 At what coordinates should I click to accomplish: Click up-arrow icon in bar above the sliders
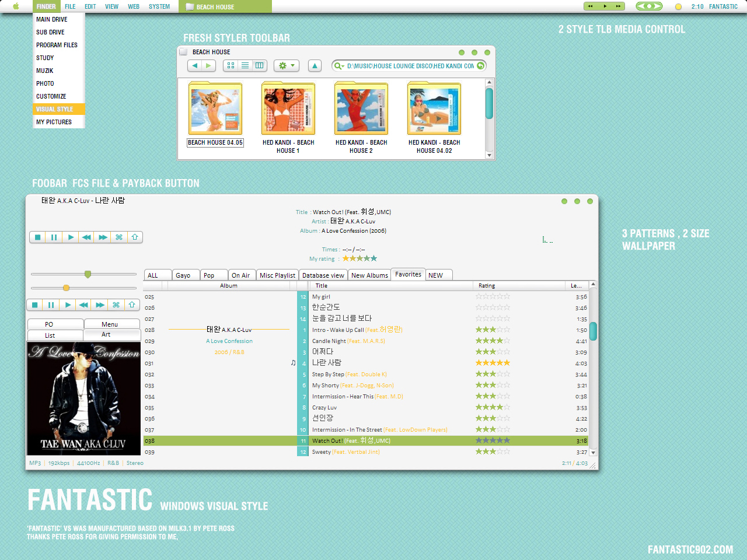[x=135, y=237]
